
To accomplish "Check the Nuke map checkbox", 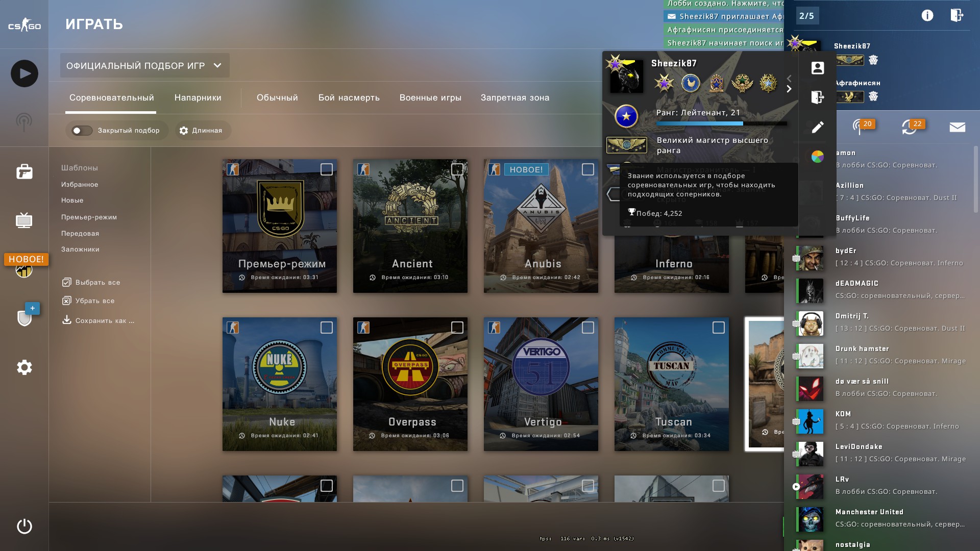I will click(x=326, y=328).
